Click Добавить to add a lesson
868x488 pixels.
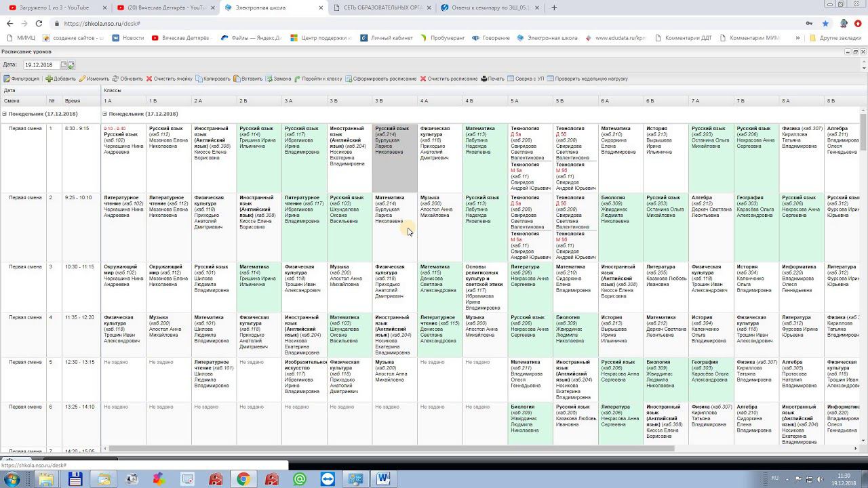(61, 79)
